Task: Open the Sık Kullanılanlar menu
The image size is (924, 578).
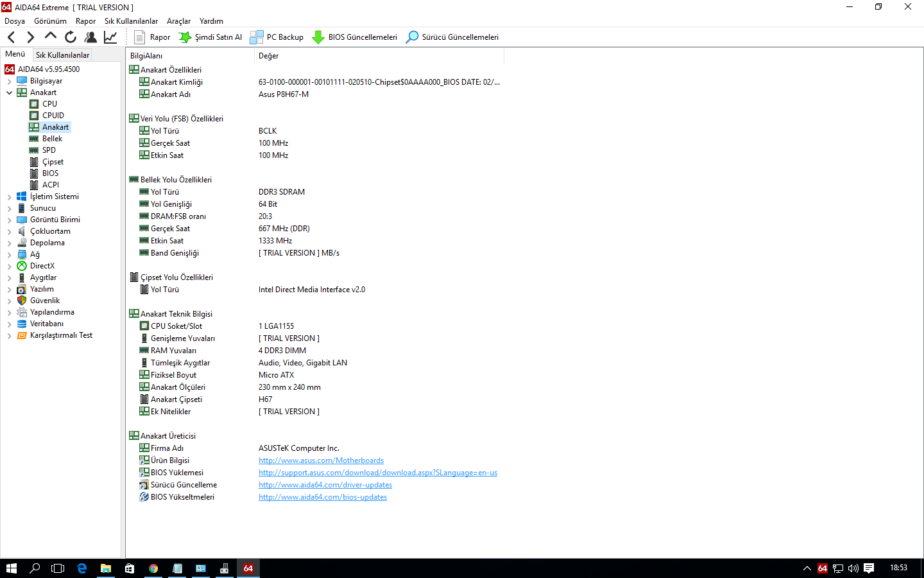Action: pos(131,21)
